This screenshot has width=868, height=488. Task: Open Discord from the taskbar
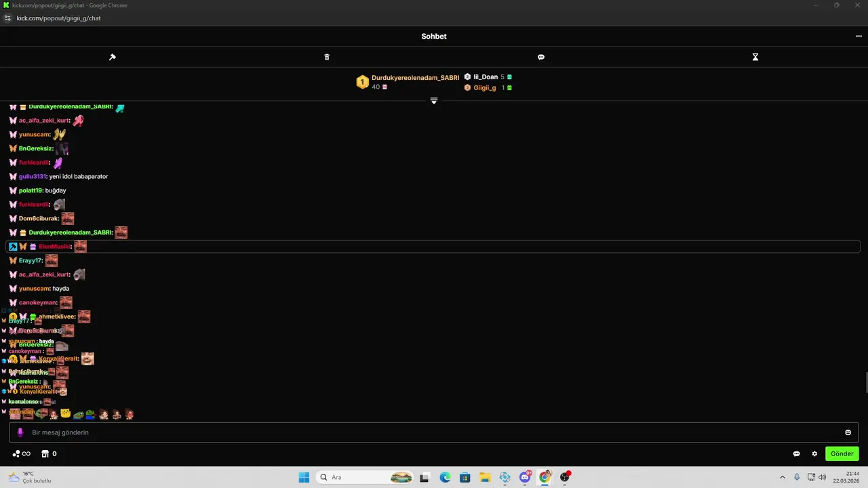point(525,477)
